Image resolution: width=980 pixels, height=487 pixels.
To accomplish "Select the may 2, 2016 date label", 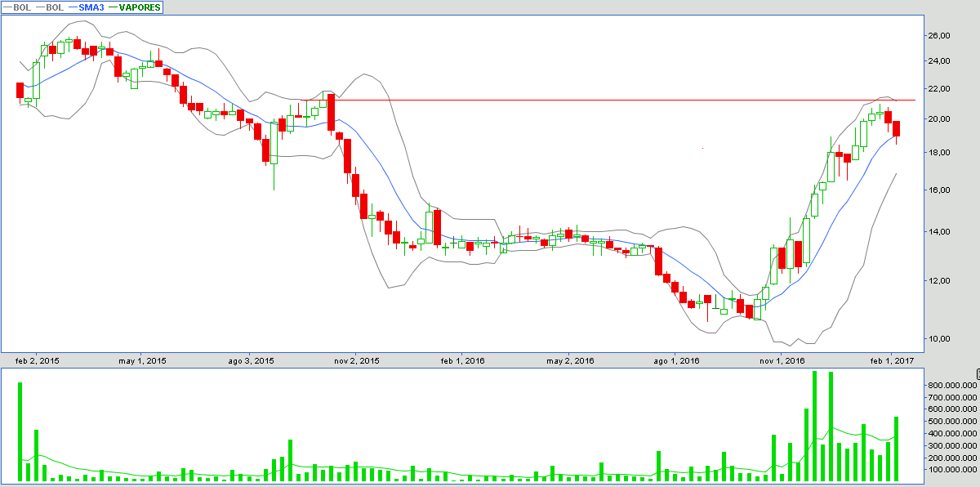I will pos(568,360).
